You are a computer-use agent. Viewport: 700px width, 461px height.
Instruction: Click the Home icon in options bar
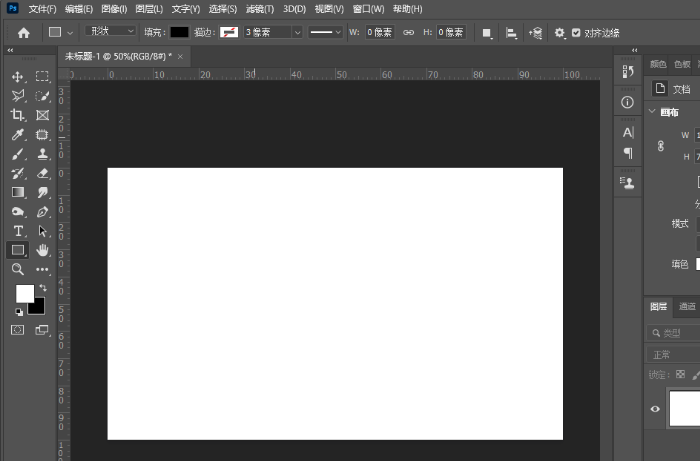coord(24,33)
